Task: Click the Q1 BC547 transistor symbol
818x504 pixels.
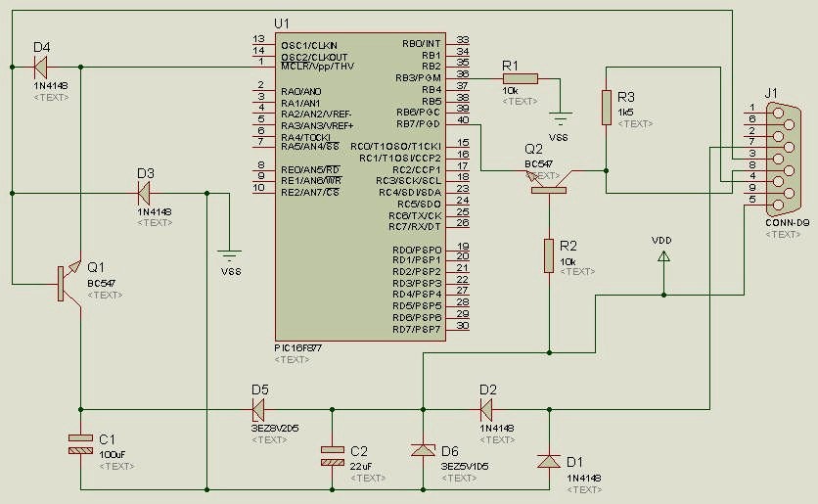Action: pos(69,283)
